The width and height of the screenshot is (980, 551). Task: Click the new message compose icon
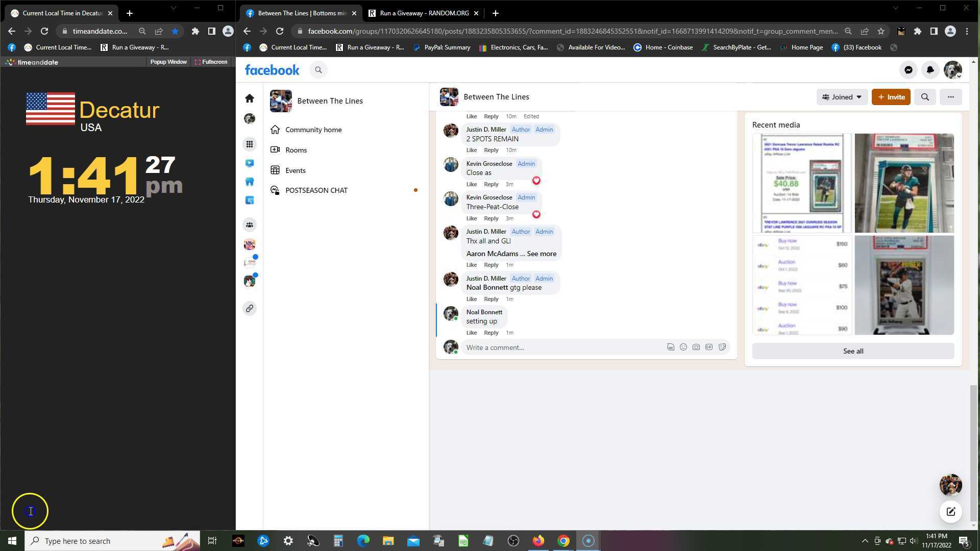[x=950, y=512]
